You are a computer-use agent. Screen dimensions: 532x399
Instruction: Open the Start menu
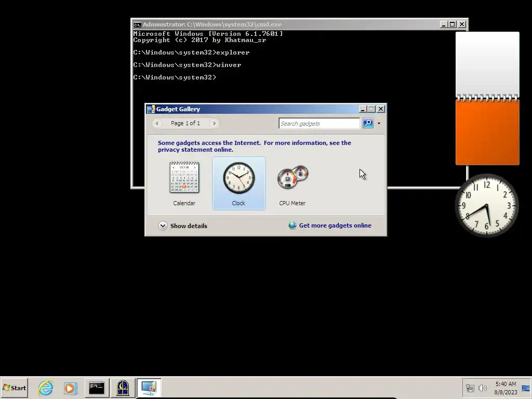(x=14, y=388)
